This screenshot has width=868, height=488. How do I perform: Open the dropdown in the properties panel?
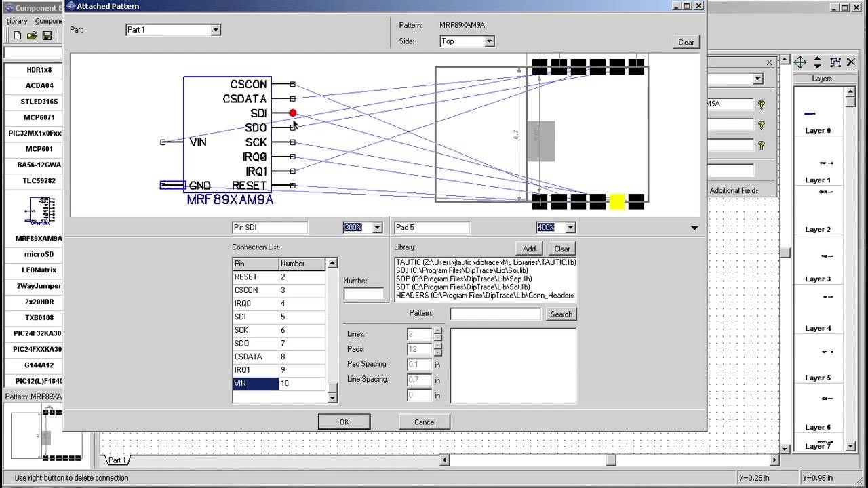click(x=758, y=79)
